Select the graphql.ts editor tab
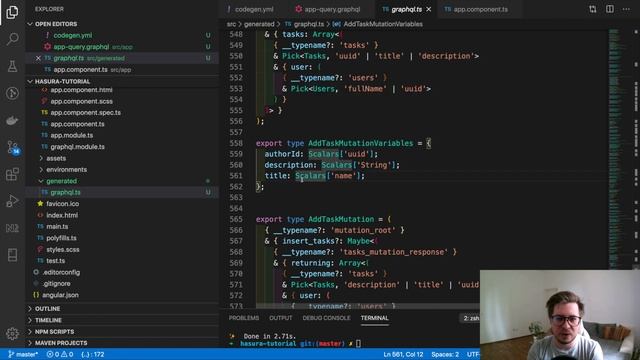This screenshot has width=640, height=360. pyautogui.click(x=402, y=9)
